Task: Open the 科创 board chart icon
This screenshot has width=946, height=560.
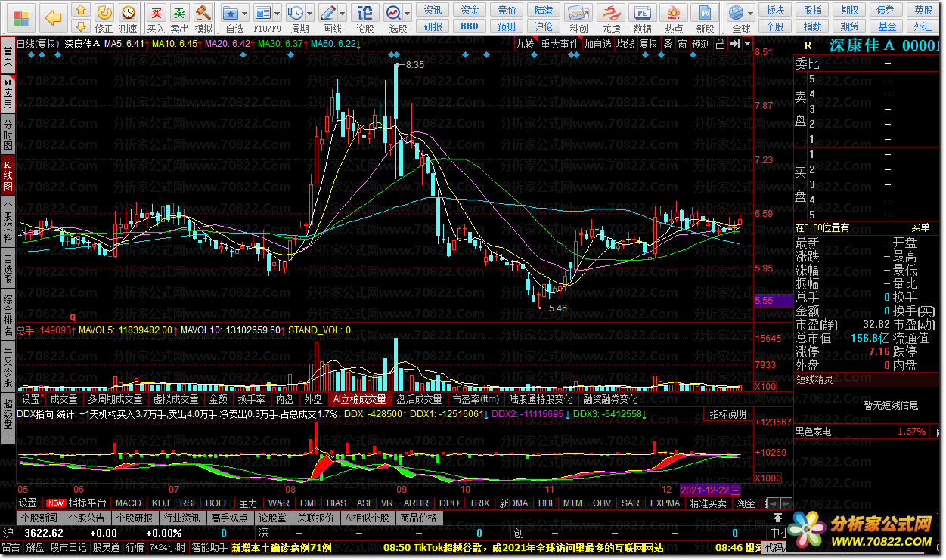Action: (578, 12)
